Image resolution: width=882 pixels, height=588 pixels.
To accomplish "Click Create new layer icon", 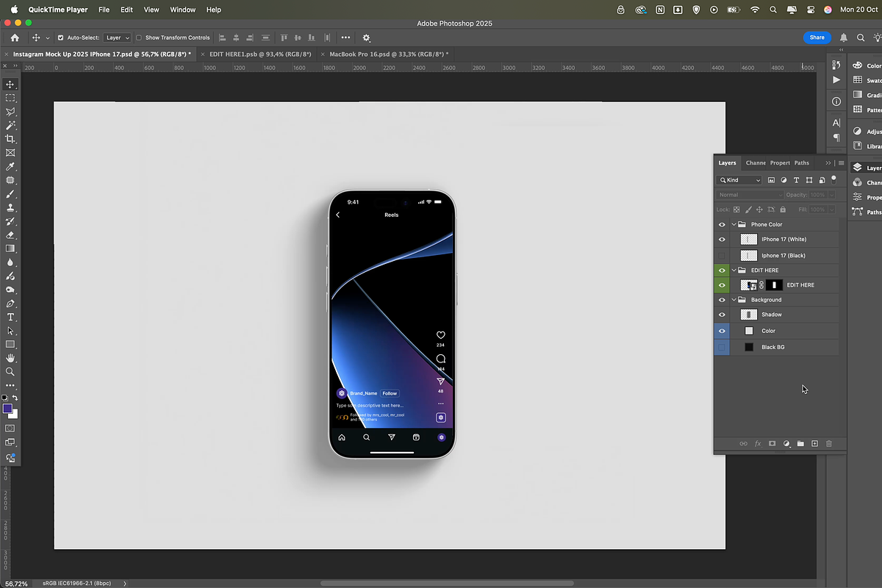I will coord(814,444).
